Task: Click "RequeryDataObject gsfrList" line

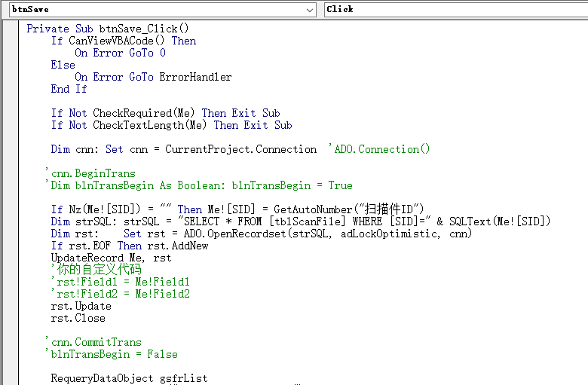Action: (x=130, y=378)
